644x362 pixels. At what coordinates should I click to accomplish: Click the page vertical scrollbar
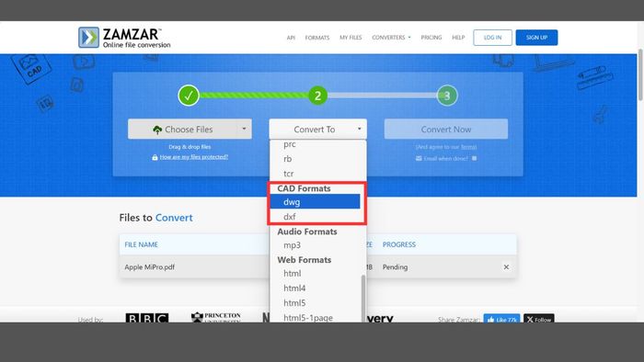(x=640, y=74)
